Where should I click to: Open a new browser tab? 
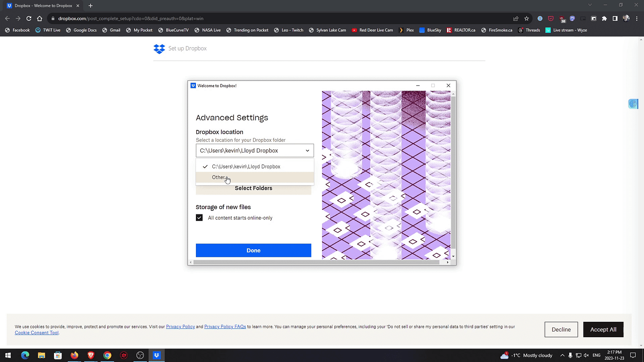(x=90, y=6)
